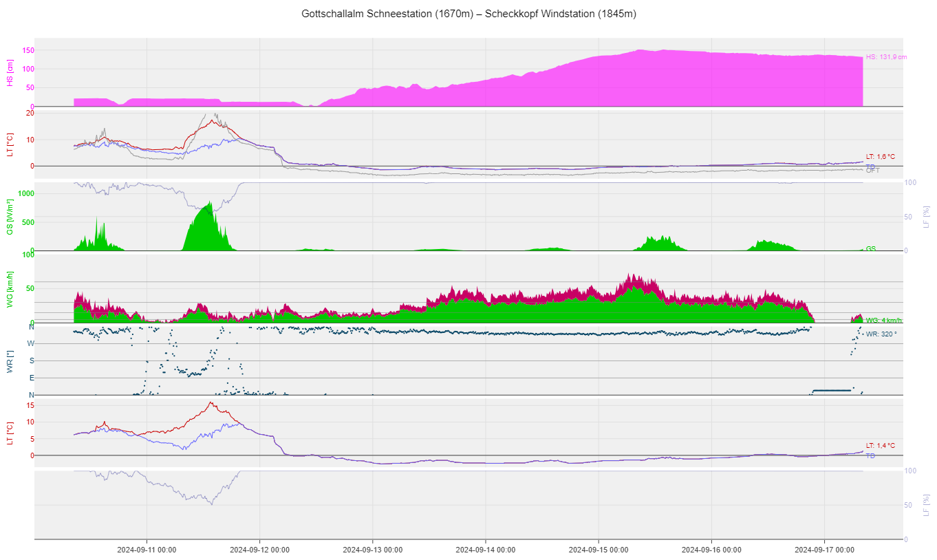Click the GS [W/m²] axis title

(x=10, y=217)
